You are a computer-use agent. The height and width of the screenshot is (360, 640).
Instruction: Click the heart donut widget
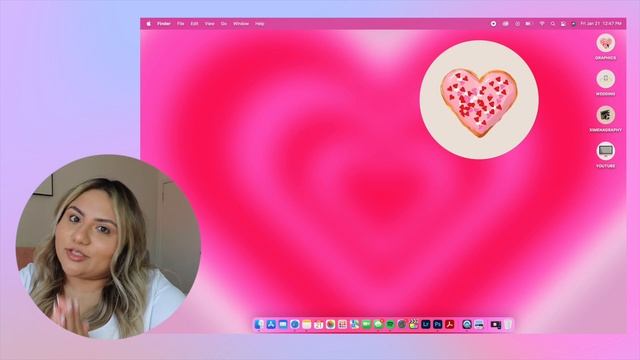click(x=479, y=99)
